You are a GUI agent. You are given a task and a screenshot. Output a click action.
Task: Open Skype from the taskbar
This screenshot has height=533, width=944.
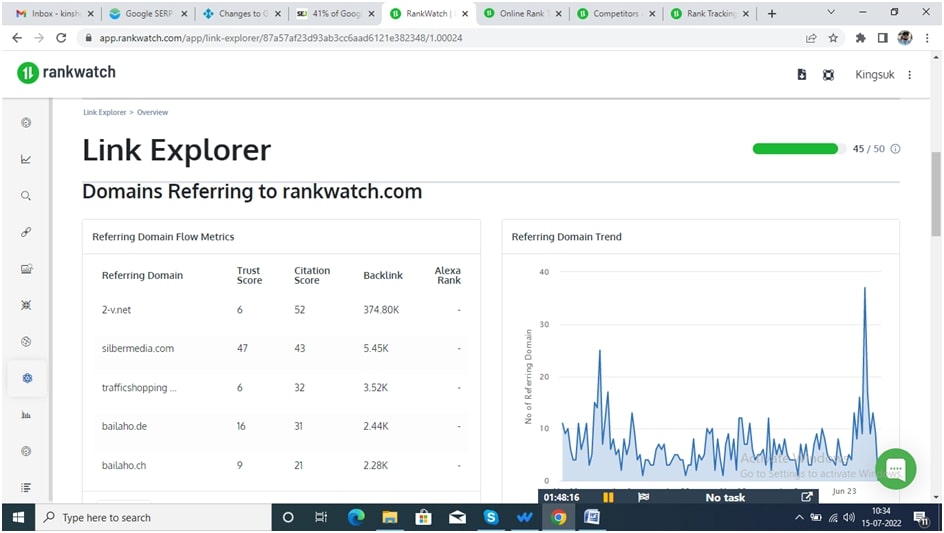coord(491,517)
